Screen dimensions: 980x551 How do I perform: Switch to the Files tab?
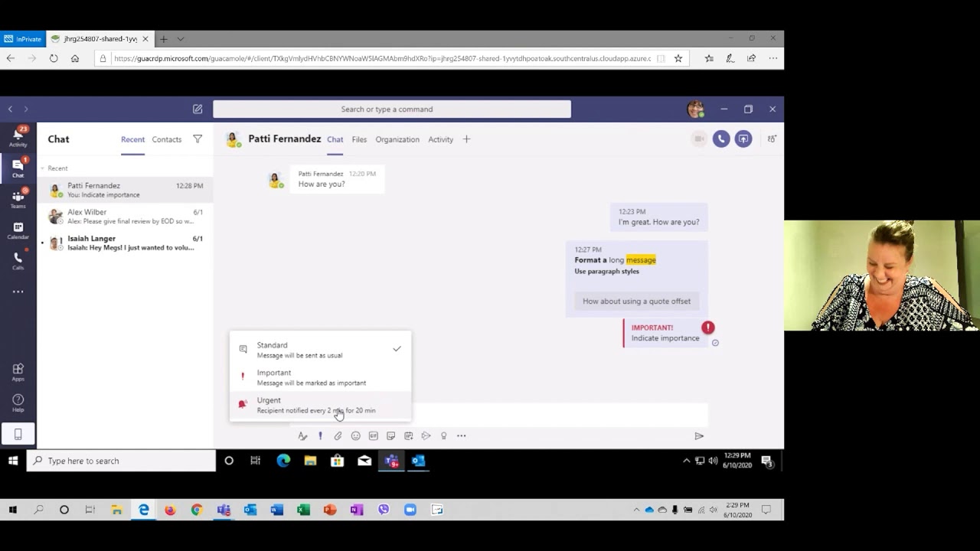coord(359,139)
